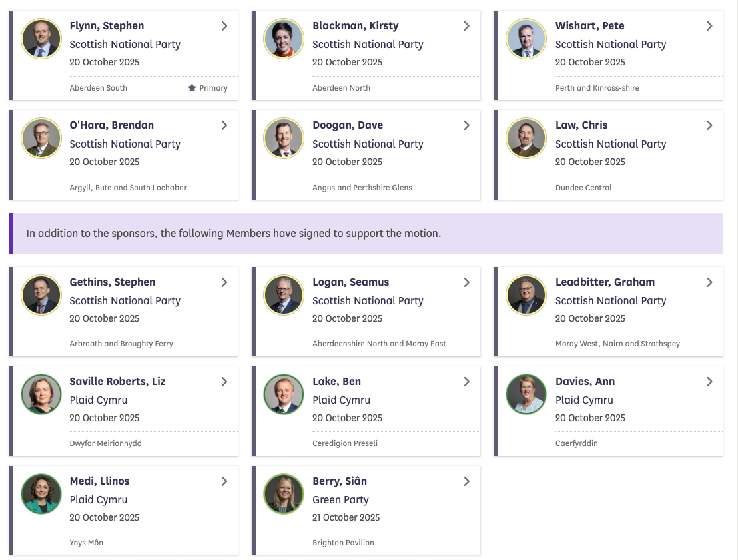738x560 pixels.
Task: Click Ben Lake's portrait photo
Action: point(284,394)
